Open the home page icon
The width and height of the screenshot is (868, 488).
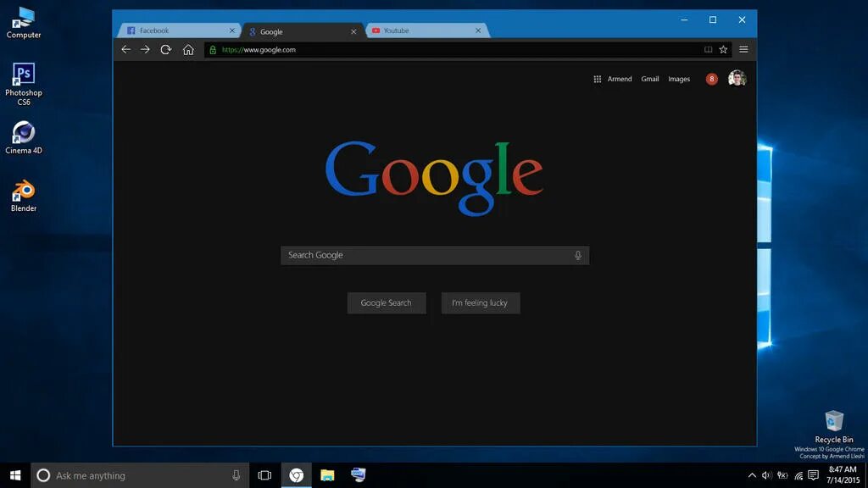point(188,50)
